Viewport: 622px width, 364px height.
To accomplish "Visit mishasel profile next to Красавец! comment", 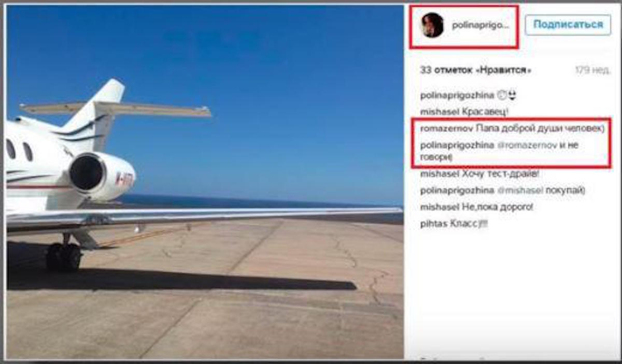I will (439, 110).
